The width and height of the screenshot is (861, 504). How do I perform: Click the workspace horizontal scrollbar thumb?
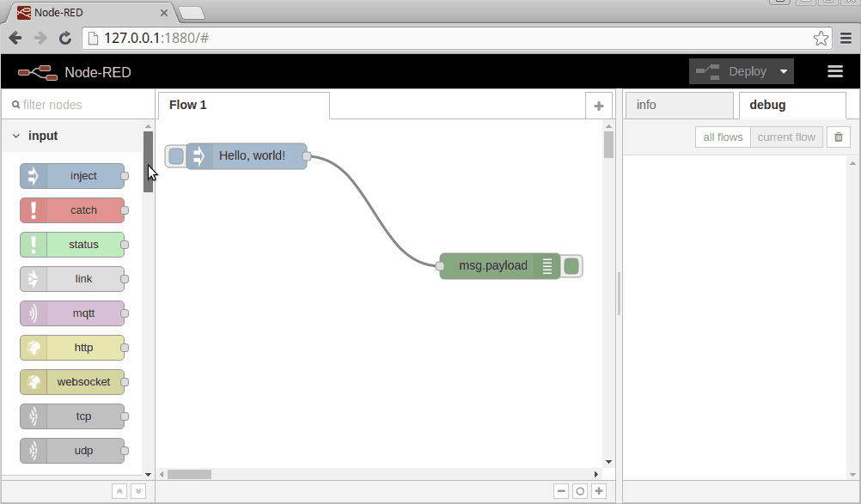(189, 474)
